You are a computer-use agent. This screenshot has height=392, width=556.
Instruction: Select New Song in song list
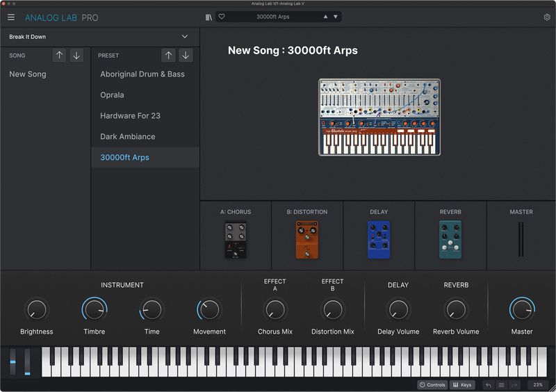point(28,74)
